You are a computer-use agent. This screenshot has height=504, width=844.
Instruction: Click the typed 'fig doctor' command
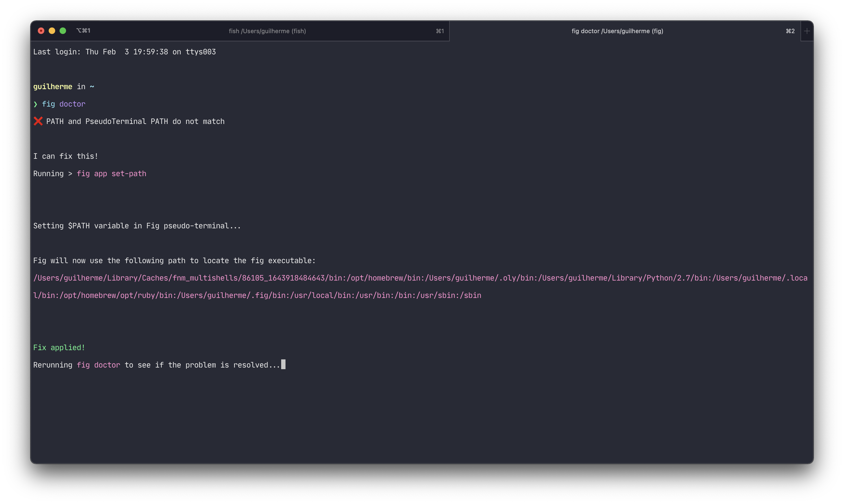[x=64, y=104]
